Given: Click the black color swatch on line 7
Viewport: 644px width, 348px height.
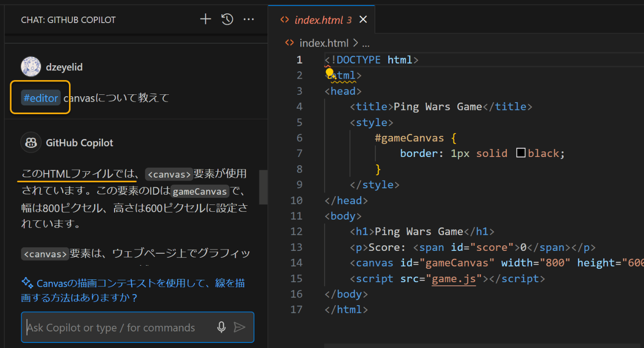Looking at the screenshot, I should (x=521, y=153).
